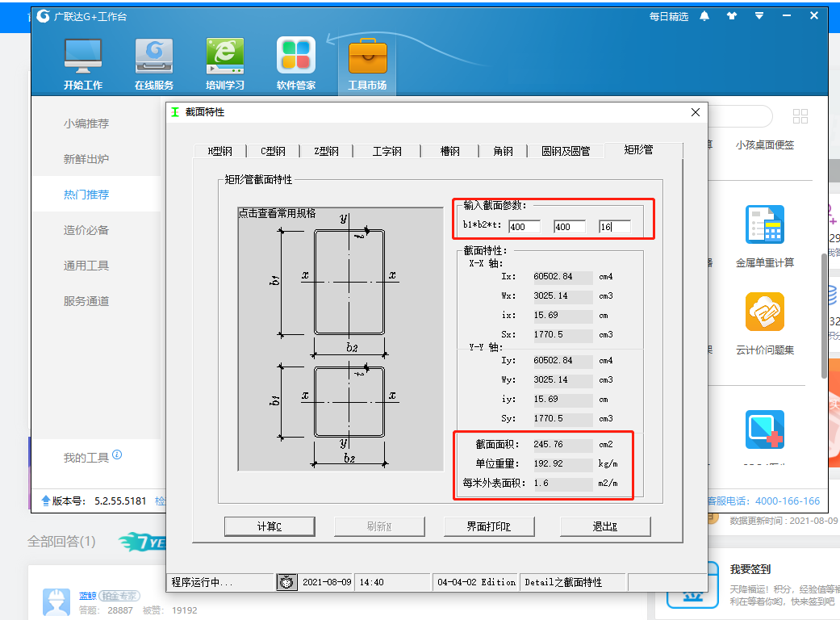Viewport: 840px width, 620px height.
Task: Switch to the 槽钢 tab
Action: (450, 151)
